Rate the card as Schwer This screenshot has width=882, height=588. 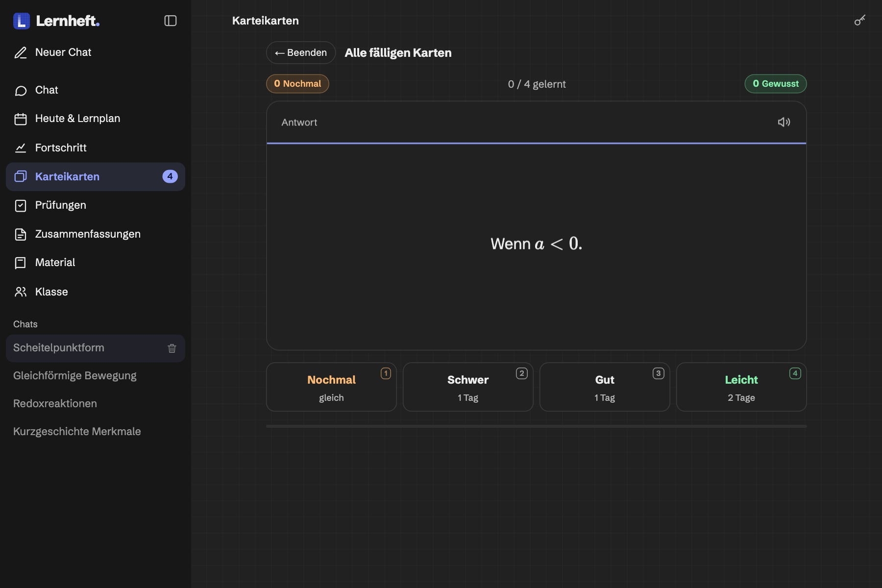(468, 387)
